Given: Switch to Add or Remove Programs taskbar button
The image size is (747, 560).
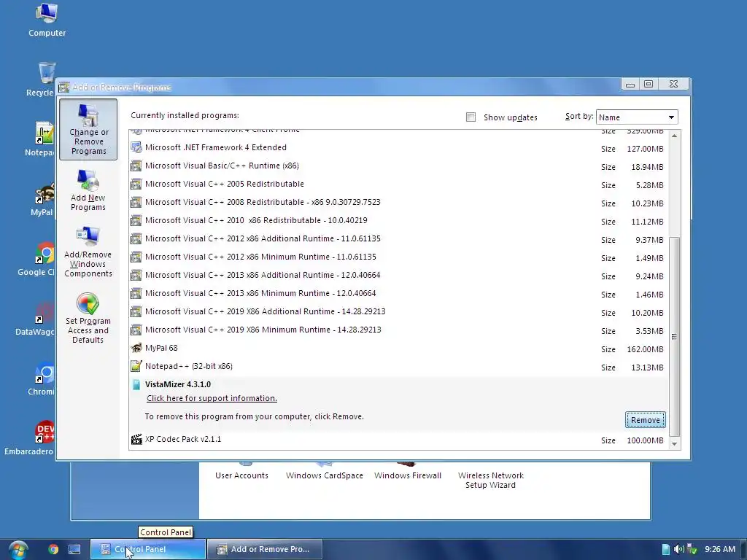Looking at the screenshot, I should (265, 549).
